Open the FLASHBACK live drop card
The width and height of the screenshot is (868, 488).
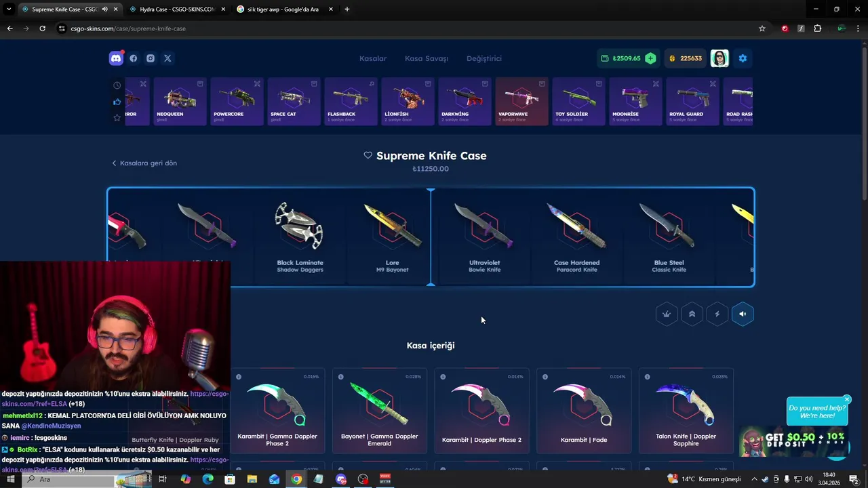[x=351, y=101]
